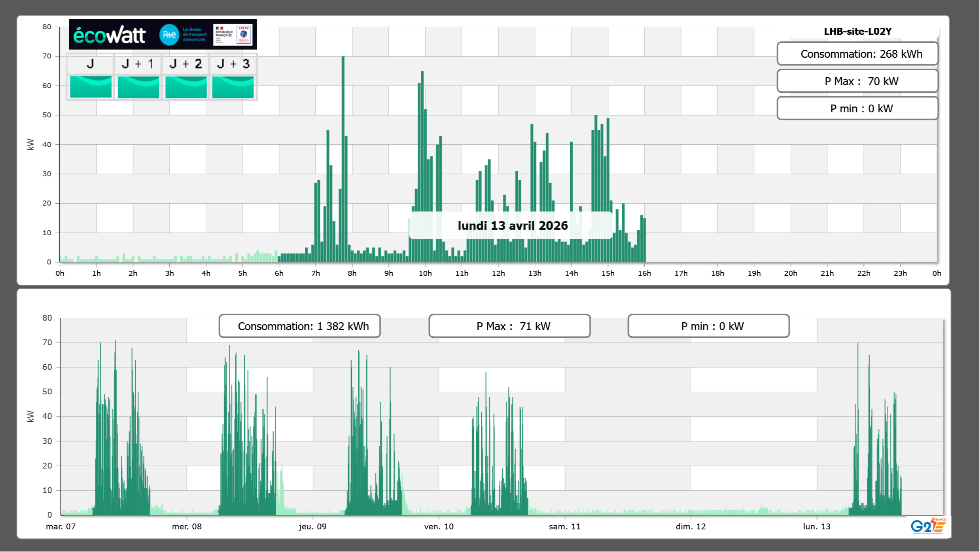Click the Consommation: 1 382 kWh box

(x=299, y=326)
